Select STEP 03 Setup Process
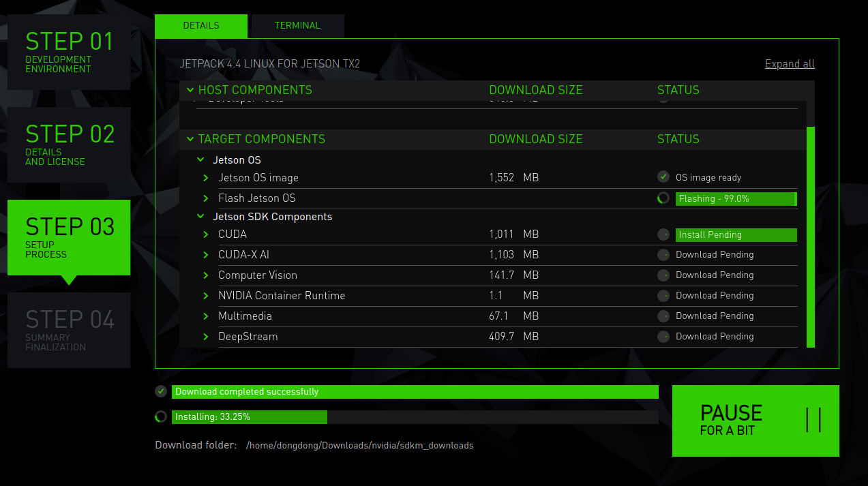868x486 pixels. [x=69, y=237]
